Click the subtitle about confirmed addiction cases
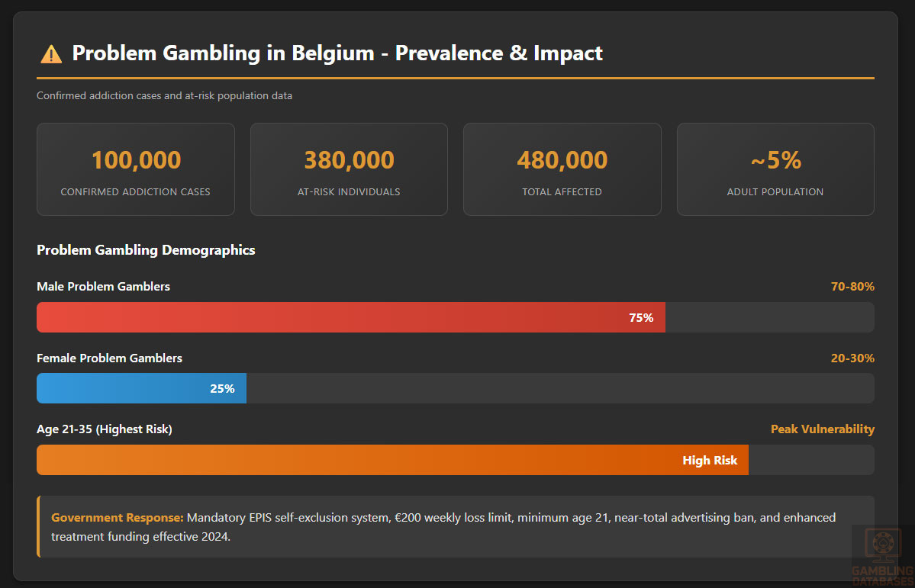The image size is (915, 588). 164,96
